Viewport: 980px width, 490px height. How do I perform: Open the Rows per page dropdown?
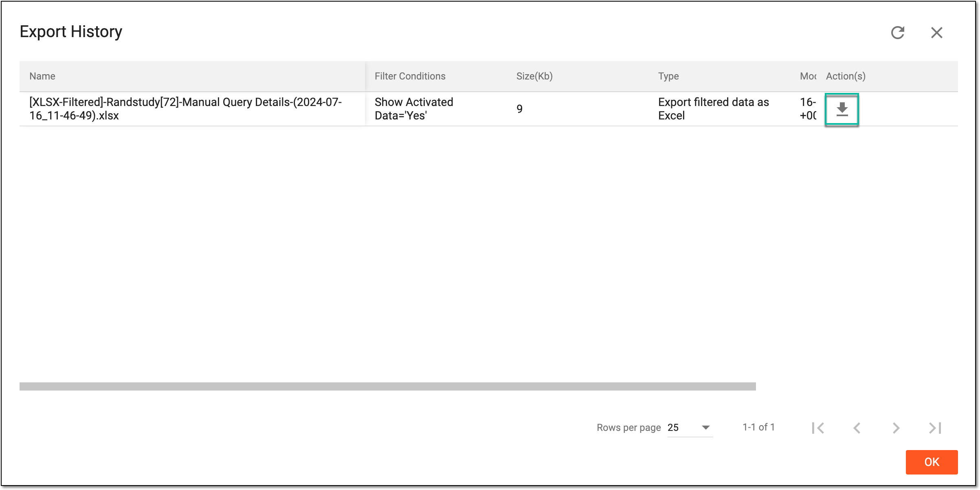(690, 428)
